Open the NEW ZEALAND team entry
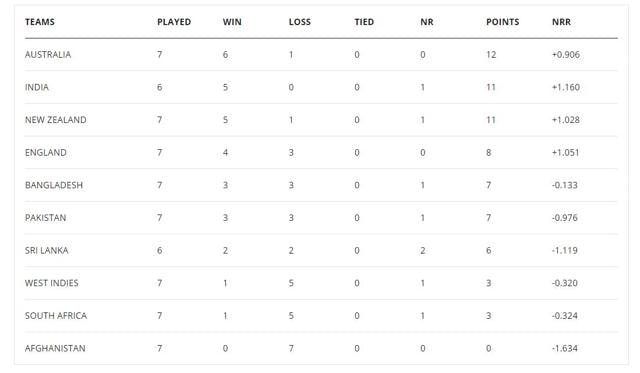 tap(56, 120)
